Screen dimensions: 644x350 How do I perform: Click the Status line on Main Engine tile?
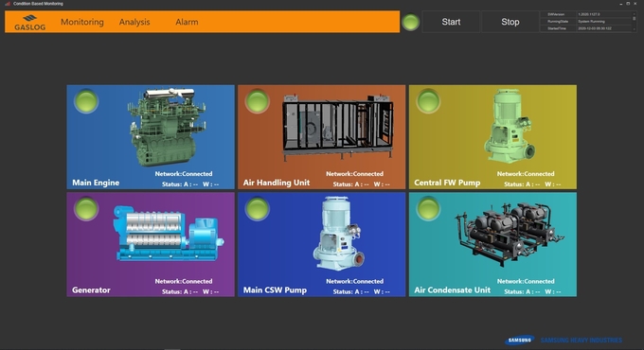point(190,184)
